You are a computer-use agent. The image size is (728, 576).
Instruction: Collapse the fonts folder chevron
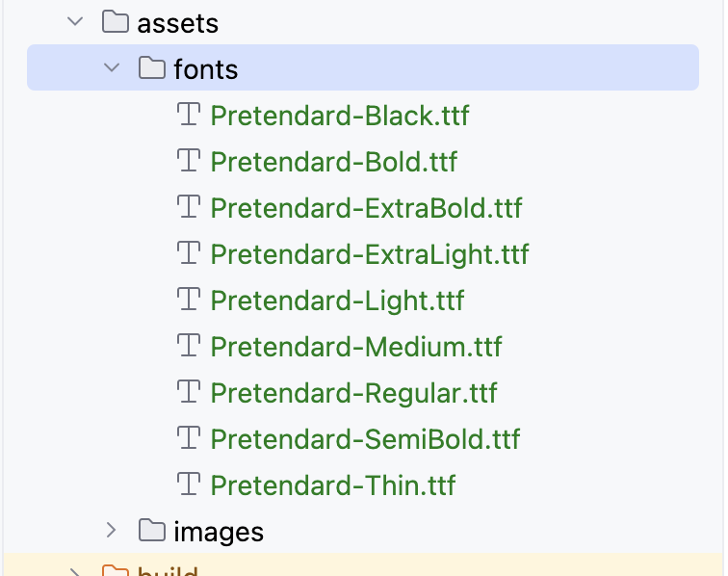coord(112,68)
